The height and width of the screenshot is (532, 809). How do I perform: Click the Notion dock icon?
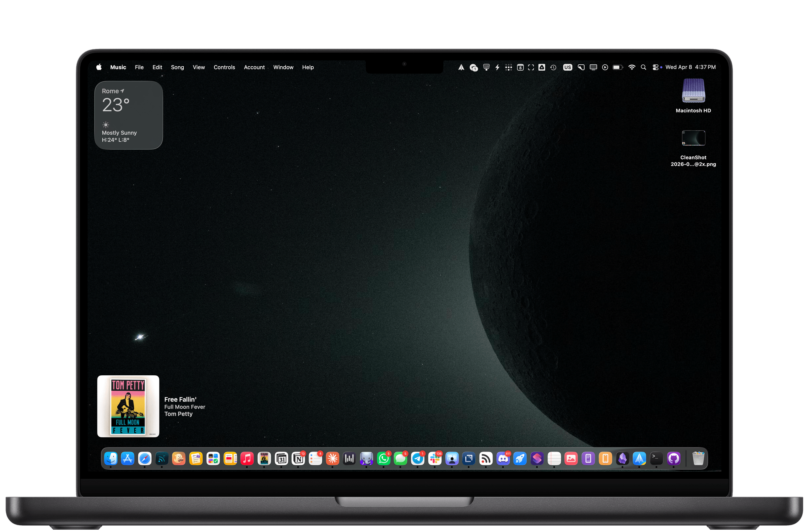[298, 458]
